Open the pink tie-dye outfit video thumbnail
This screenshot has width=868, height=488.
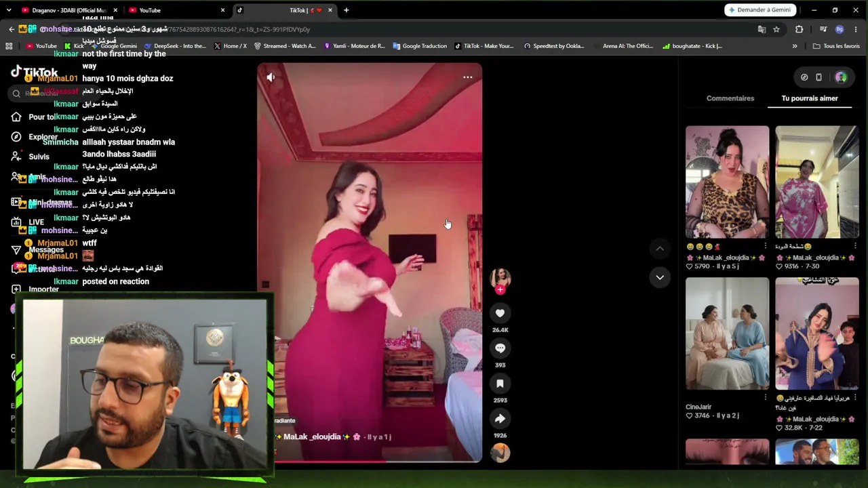(817, 182)
